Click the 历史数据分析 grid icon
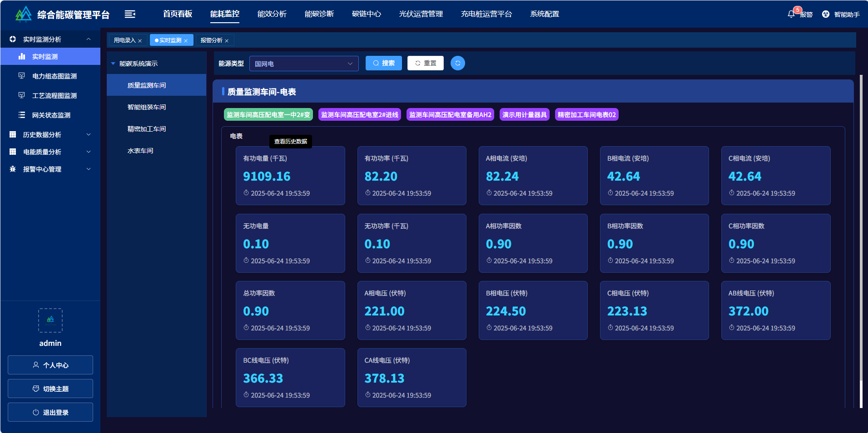Image resolution: width=868 pixels, height=433 pixels. point(12,134)
